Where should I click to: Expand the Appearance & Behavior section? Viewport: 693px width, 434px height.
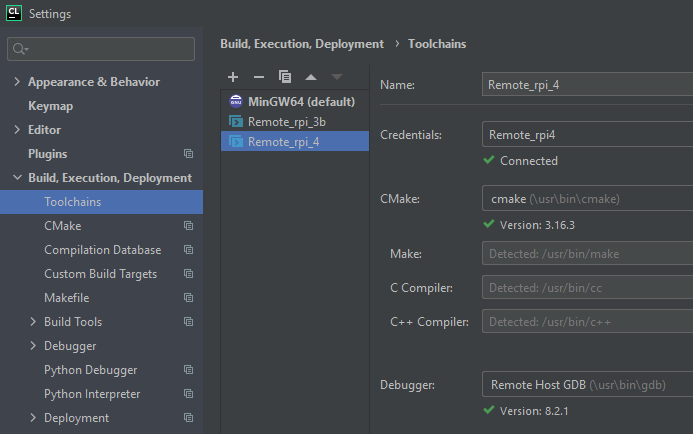coord(17,82)
